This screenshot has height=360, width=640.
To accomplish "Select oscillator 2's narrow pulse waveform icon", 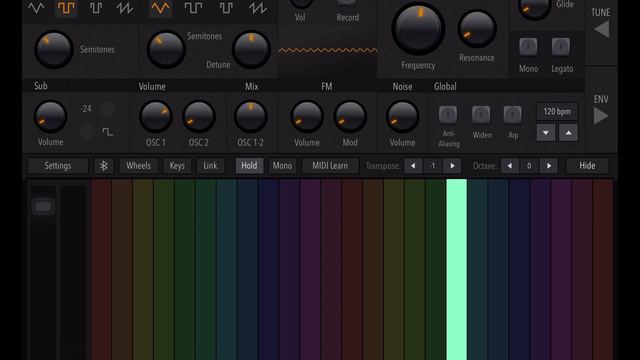I will pyautogui.click(x=226, y=7).
